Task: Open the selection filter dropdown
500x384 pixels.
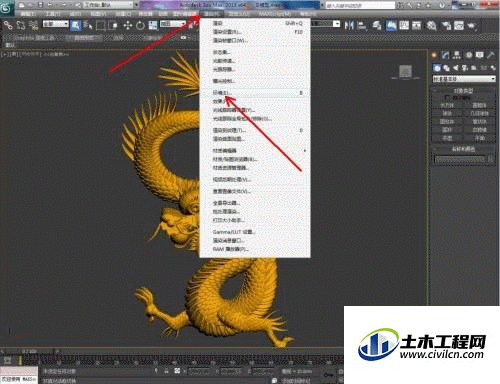Action: pos(55,24)
